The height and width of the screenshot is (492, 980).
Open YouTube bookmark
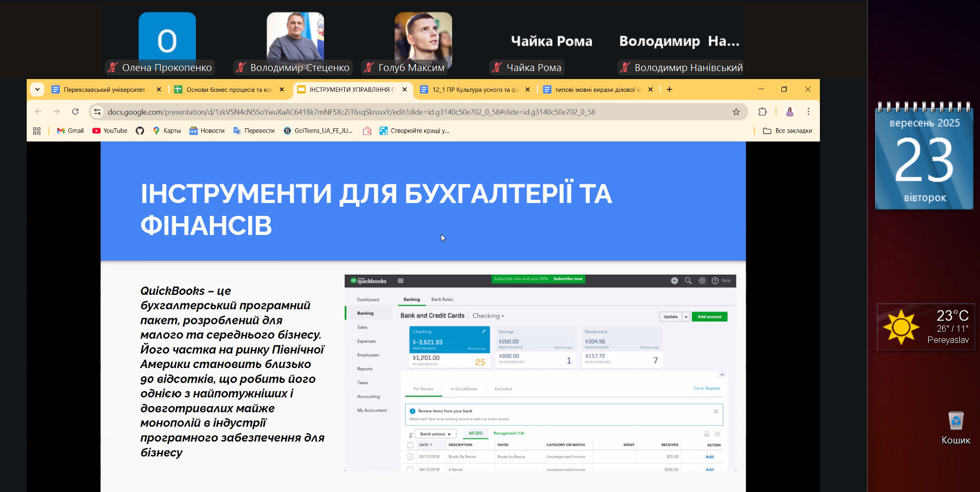pos(110,131)
